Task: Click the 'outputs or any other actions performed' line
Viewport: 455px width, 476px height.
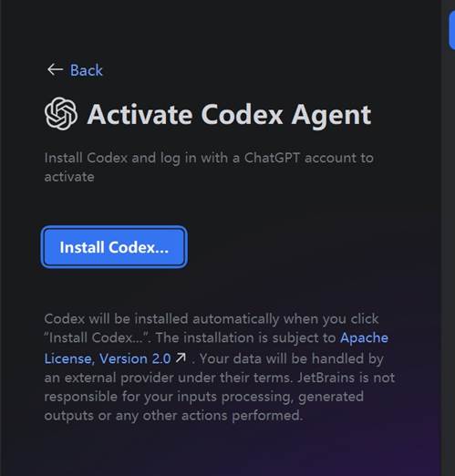Action: (173, 416)
